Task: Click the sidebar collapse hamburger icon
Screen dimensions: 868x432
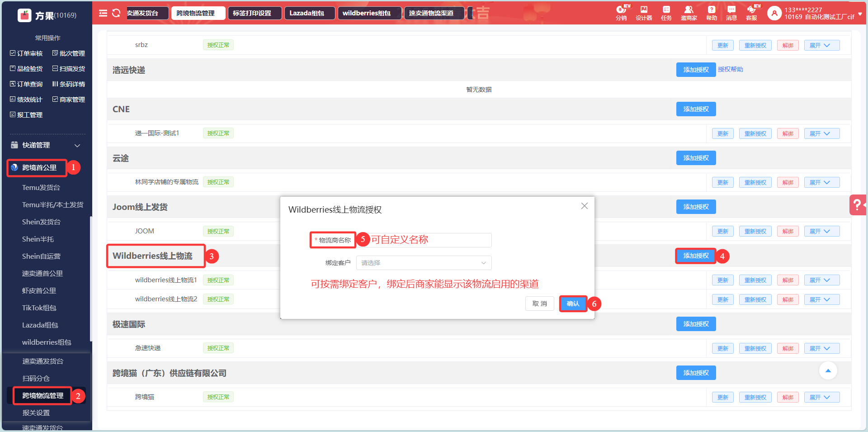Action: (103, 13)
